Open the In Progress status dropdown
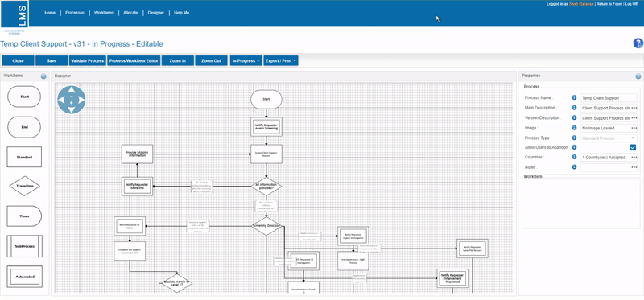Screen dimensions: 644x300 (x=246, y=61)
